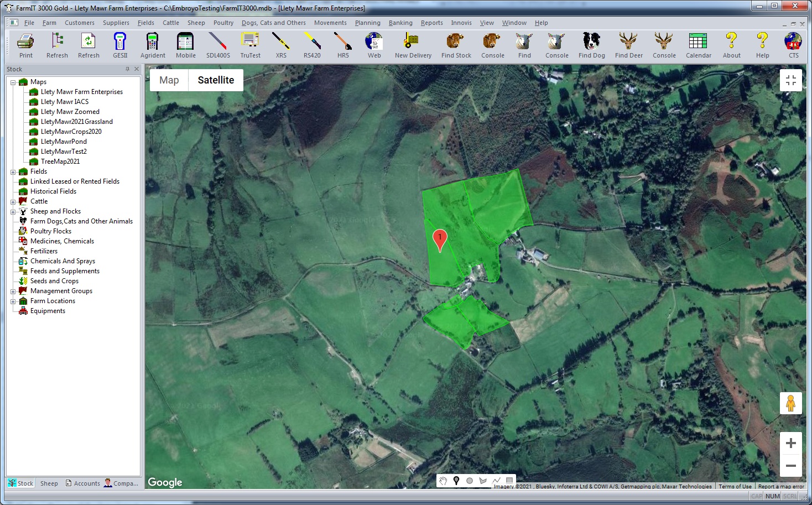Click the Mobile toolbar icon
Screen dimensions: 812x505
185,45
